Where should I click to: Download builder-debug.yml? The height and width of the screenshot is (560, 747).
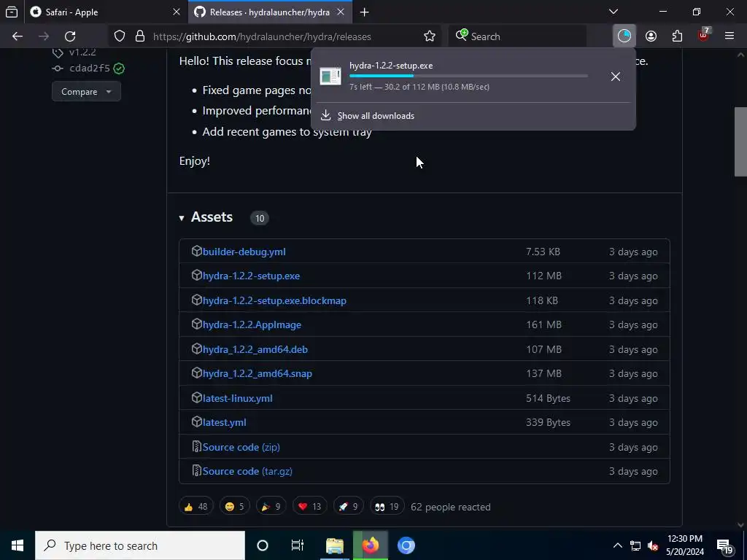[244, 252]
